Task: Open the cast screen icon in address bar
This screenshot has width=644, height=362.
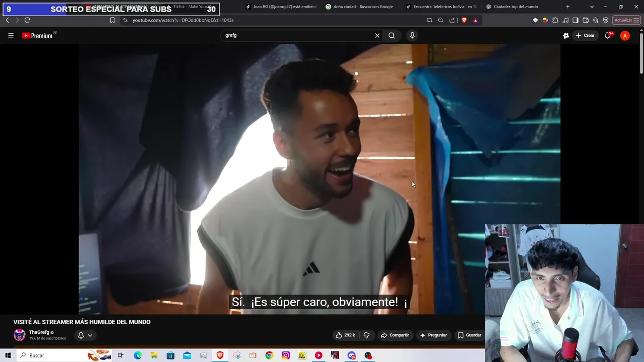Action: pyautogui.click(x=429, y=20)
